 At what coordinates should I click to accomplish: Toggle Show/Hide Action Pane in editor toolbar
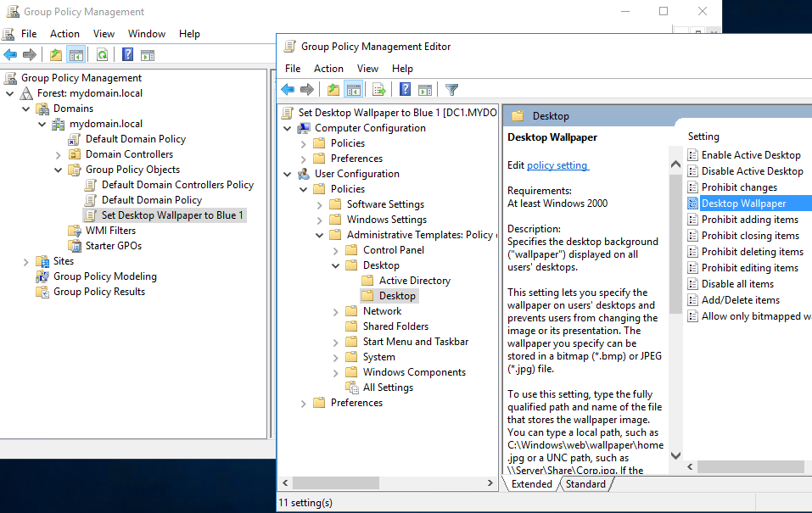click(425, 89)
